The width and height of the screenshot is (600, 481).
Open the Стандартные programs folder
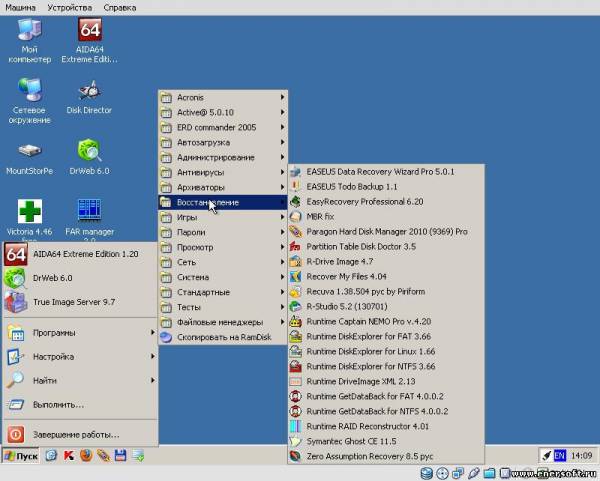[x=223, y=292]
